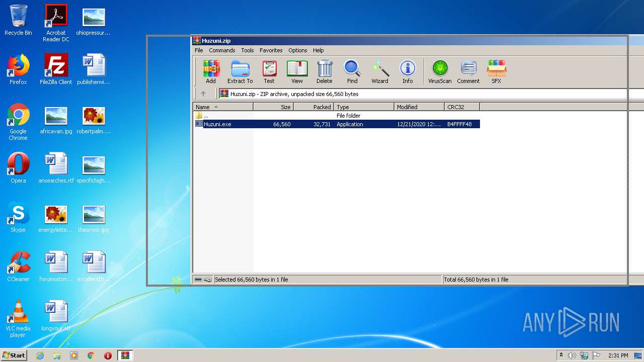Open Windows Explorer from taskbar
The width and height of the screenshot is (644, 362).
(x=57, y=355)
